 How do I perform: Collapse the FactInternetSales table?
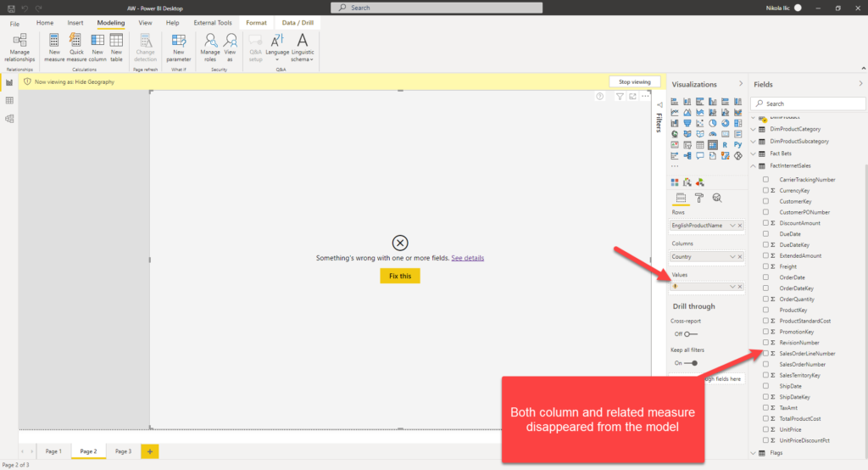(x=754, y=165)
